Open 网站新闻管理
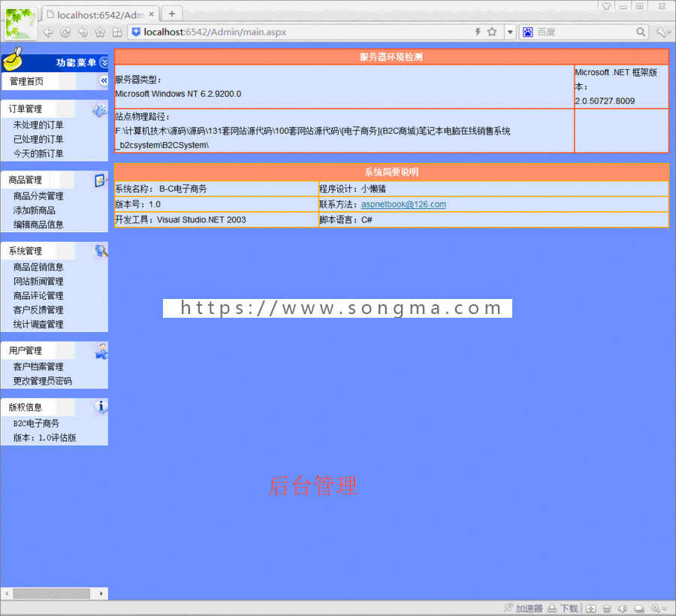The height and width of the screenshot is (616, 676). pyautogui.click(x=38, y=282)
